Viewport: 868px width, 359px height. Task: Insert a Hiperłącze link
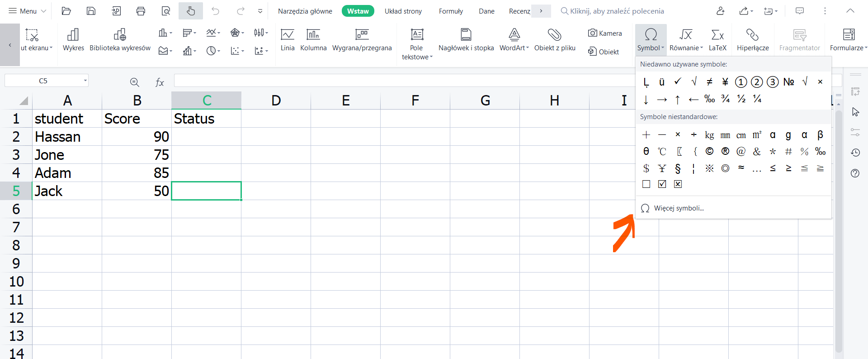click(753, 39)
